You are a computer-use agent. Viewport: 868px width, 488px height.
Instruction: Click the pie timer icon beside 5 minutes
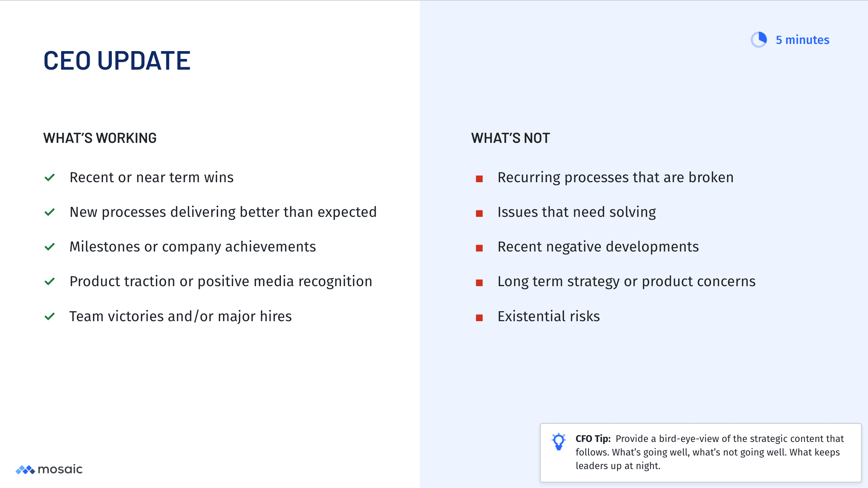[759, 40]
